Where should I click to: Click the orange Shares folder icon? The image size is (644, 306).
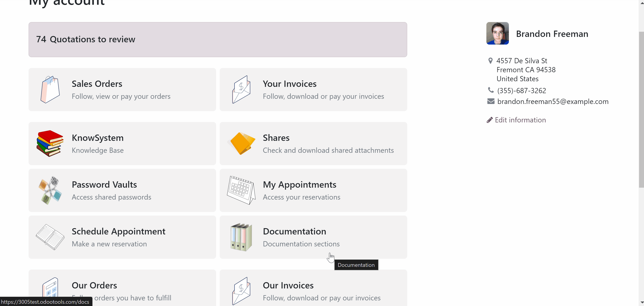pos(241,143)
